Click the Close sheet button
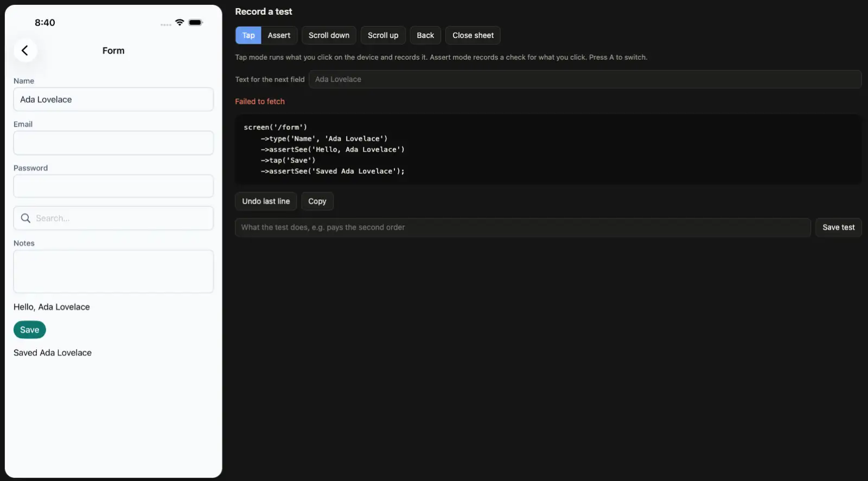This screenshot has width=868, height=481. click(473, 35)
